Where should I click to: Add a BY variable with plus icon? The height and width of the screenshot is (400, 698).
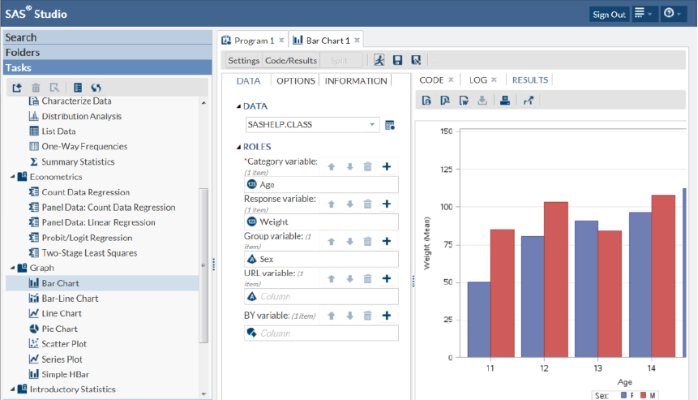386,315
